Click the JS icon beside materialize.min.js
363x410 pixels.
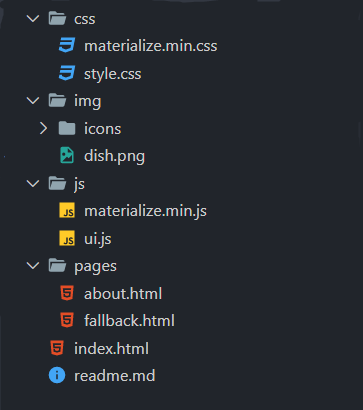coord(67,210)
